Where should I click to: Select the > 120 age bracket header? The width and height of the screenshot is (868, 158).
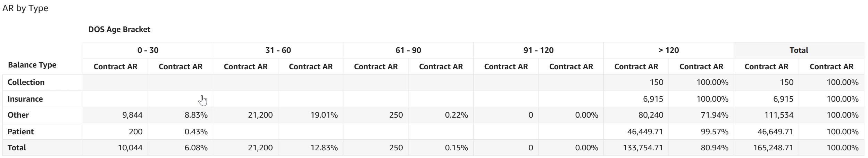click(669, 50)
